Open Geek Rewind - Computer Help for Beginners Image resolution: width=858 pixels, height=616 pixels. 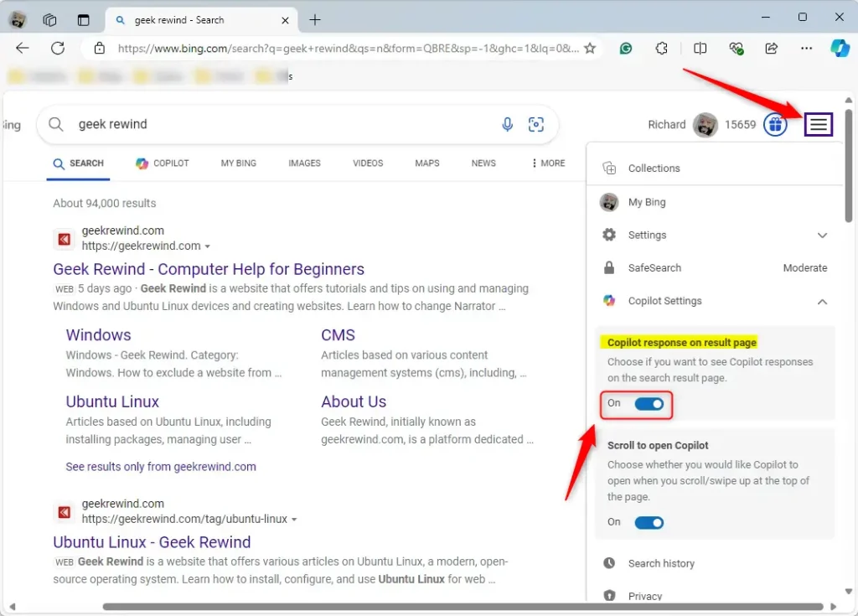209,269
